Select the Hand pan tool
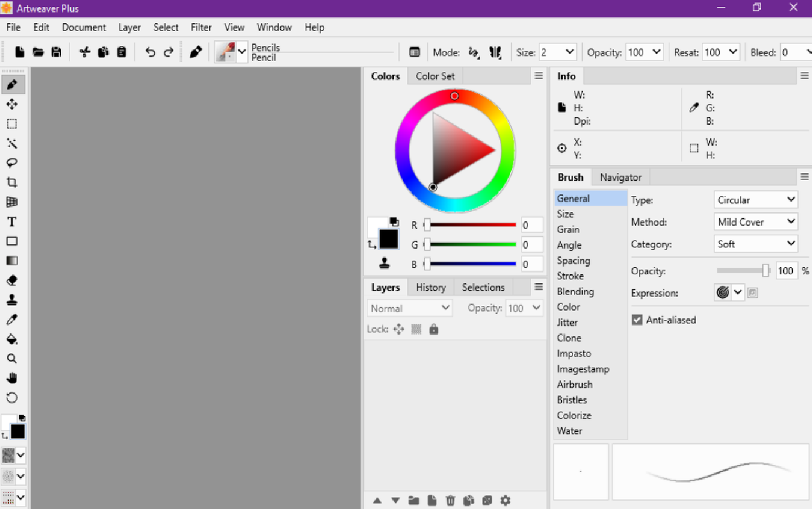 [x=12, y=379]
